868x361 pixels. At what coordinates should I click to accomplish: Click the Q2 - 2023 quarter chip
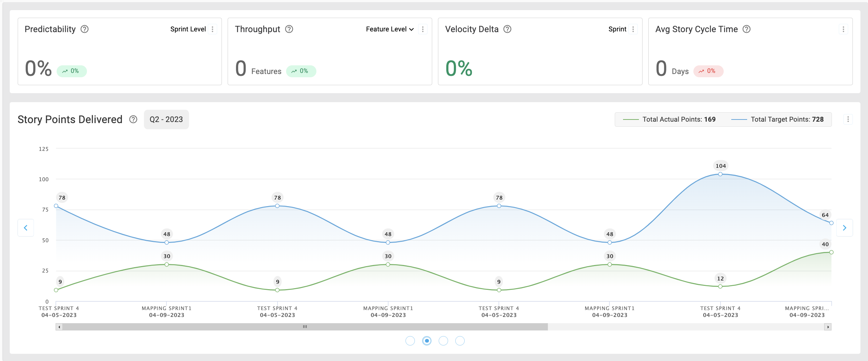(166, 119)
